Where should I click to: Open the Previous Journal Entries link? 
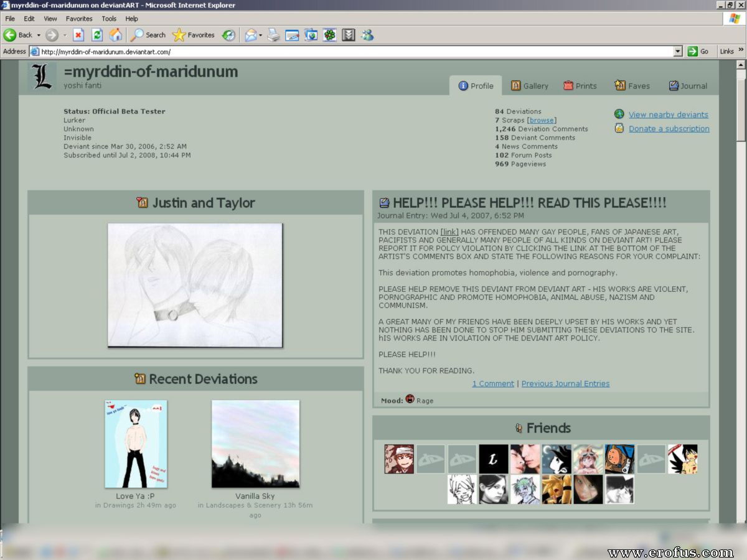[566, 384]
